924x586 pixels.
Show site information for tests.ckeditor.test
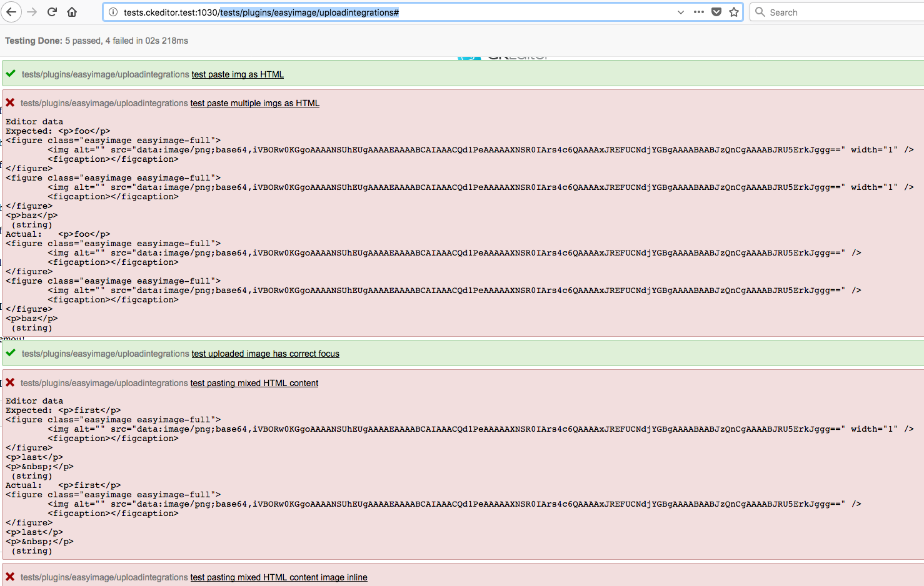113,12
